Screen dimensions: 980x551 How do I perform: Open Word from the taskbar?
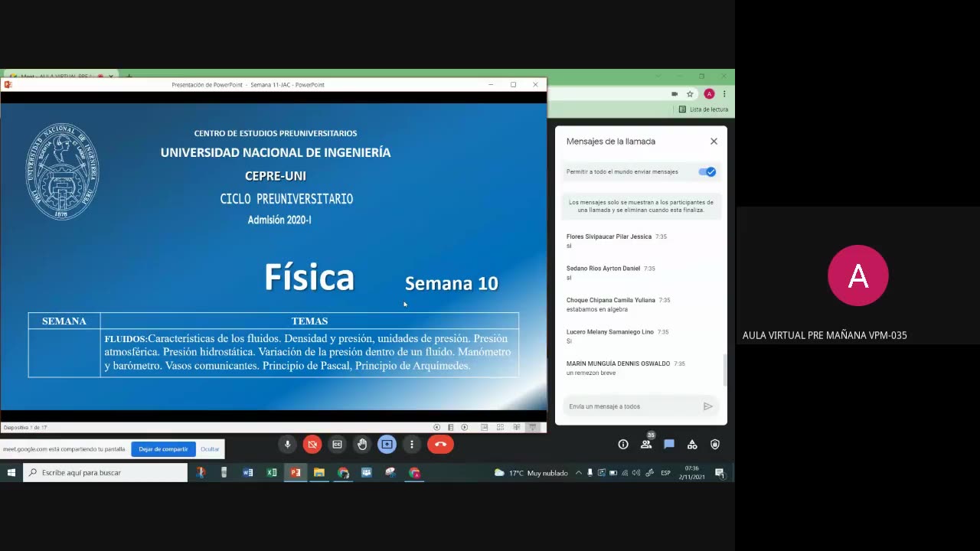248,473
